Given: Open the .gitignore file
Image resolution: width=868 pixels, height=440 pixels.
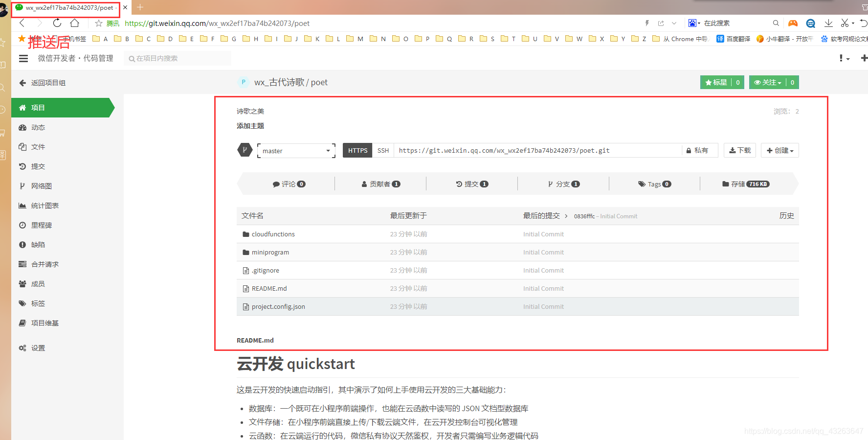Looking at the screenshot, I should point(266,270).
